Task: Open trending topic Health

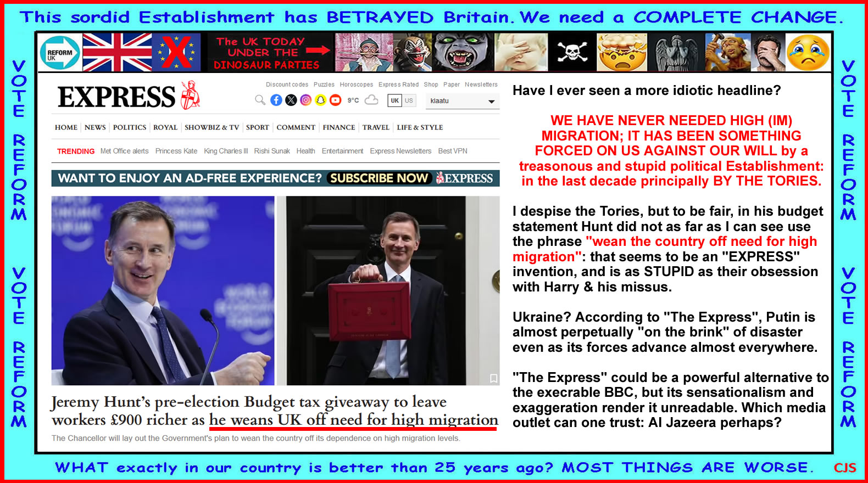Action: [x=305, y=151]
